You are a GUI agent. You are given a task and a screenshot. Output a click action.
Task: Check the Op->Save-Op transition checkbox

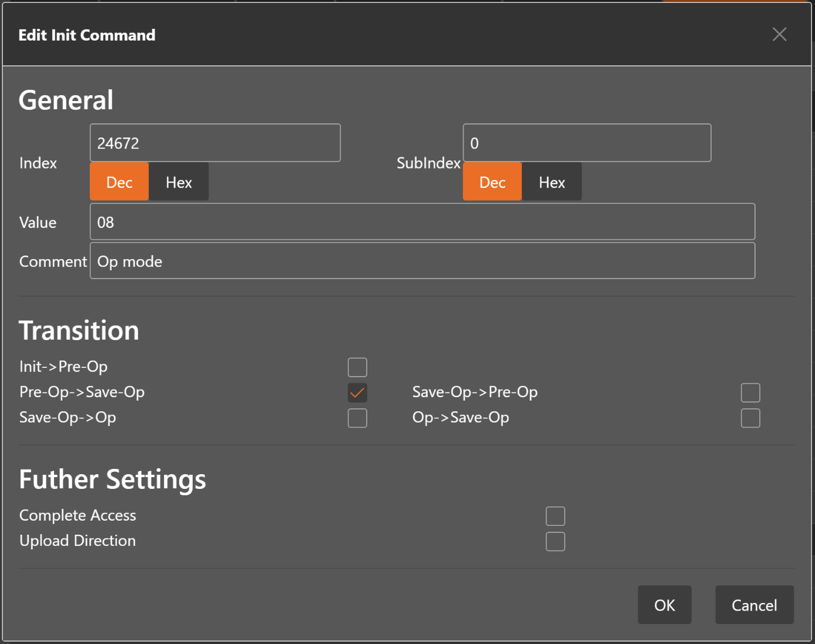[x=750, y=418]
